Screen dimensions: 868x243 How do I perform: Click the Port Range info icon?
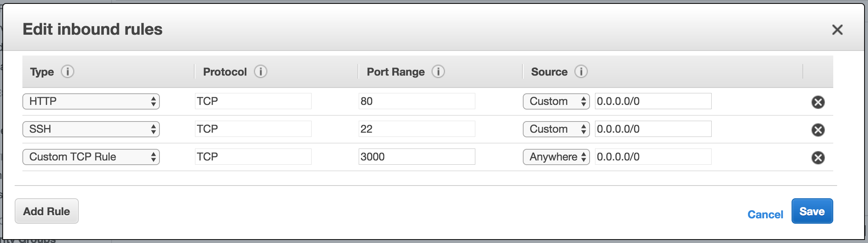tap(438, 72)
